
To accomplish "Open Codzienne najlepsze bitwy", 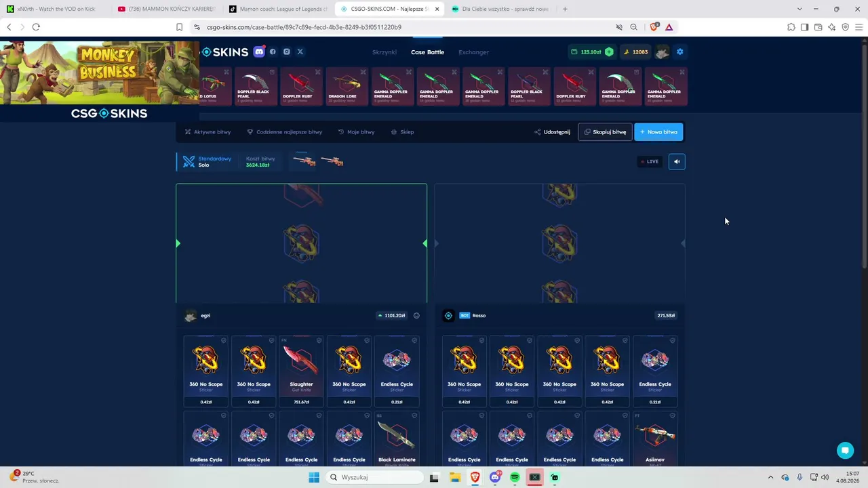I will pyautogui.click(x=284, y=132).
